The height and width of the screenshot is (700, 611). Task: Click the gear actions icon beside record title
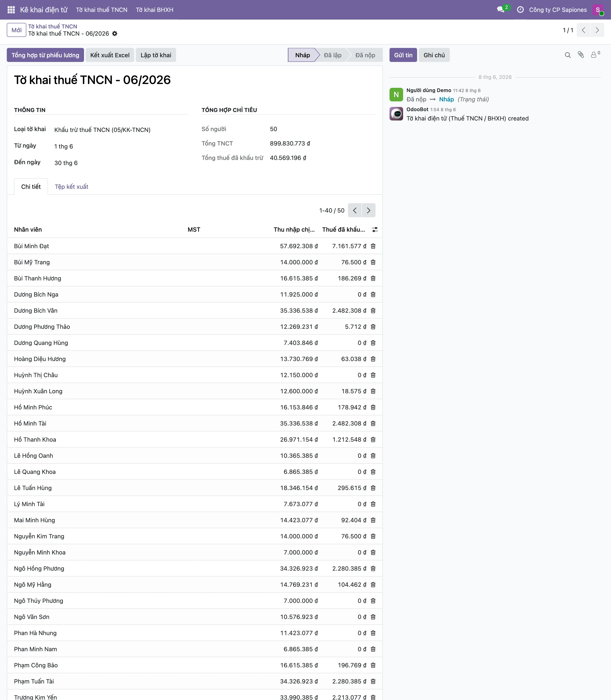(115, 34)
